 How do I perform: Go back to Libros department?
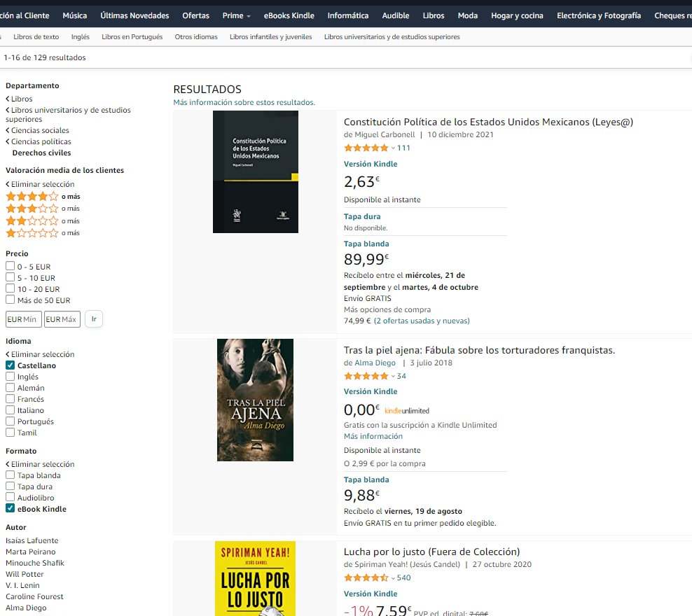pyautogui.click(x=19, y=99)
